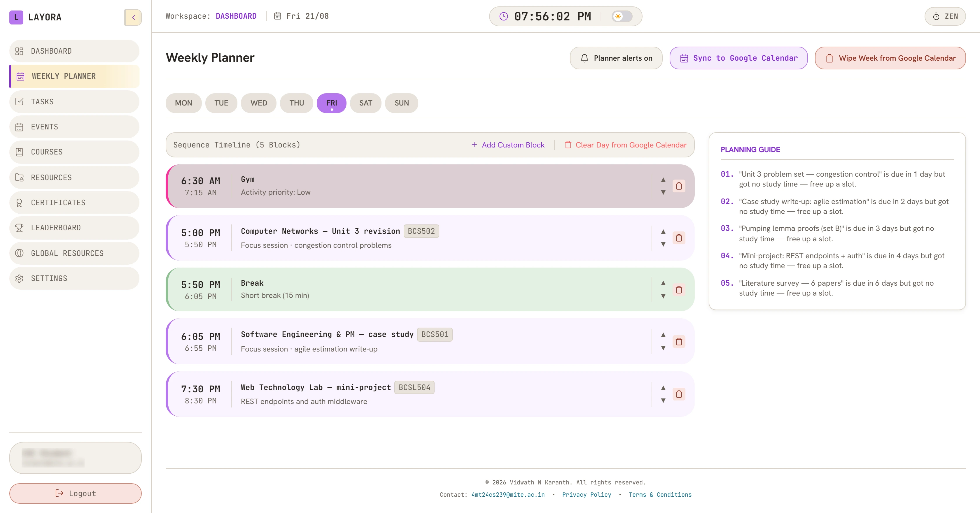This screenshot has height=513, width=980.
Task: Open Settings in the sidebar
Action: coord(75,278)
